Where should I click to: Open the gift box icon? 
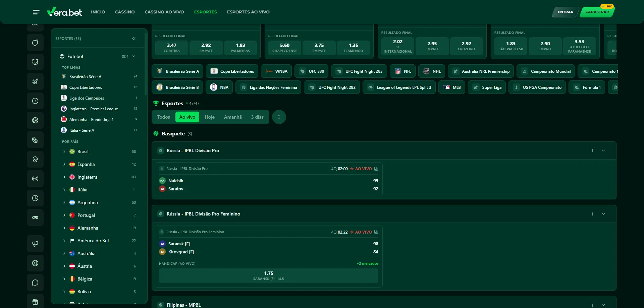tap(35, 302)
